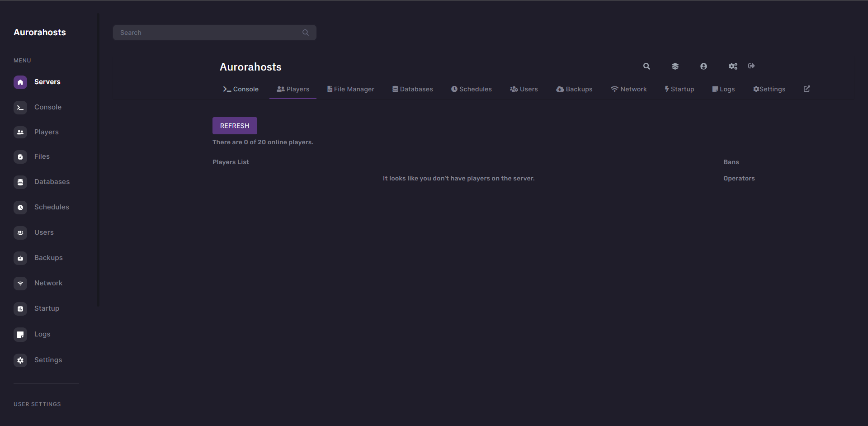Open the user profile icon in the header
Image resolution: width=868 pixels, height=426 pixels.
pos(703,66)
